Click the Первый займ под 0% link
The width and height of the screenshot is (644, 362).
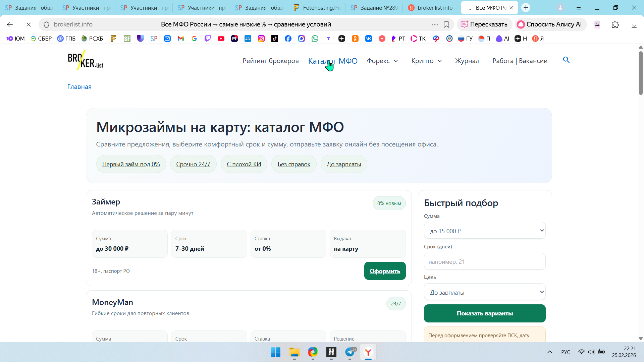(131, 164)
